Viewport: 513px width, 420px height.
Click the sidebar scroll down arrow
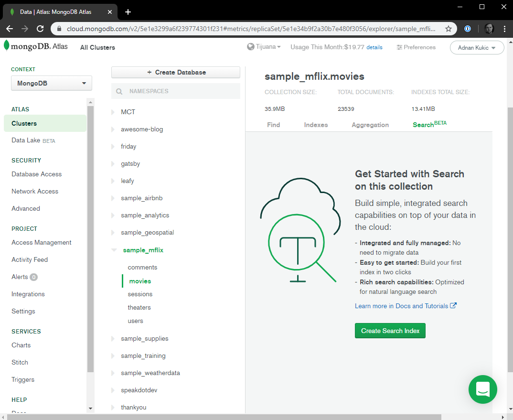coord(91,409)
